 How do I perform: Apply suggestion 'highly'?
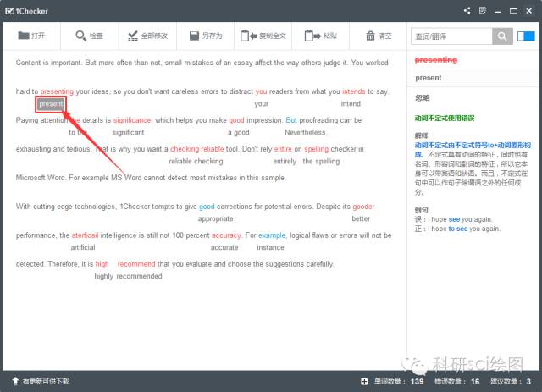[103, 276]
